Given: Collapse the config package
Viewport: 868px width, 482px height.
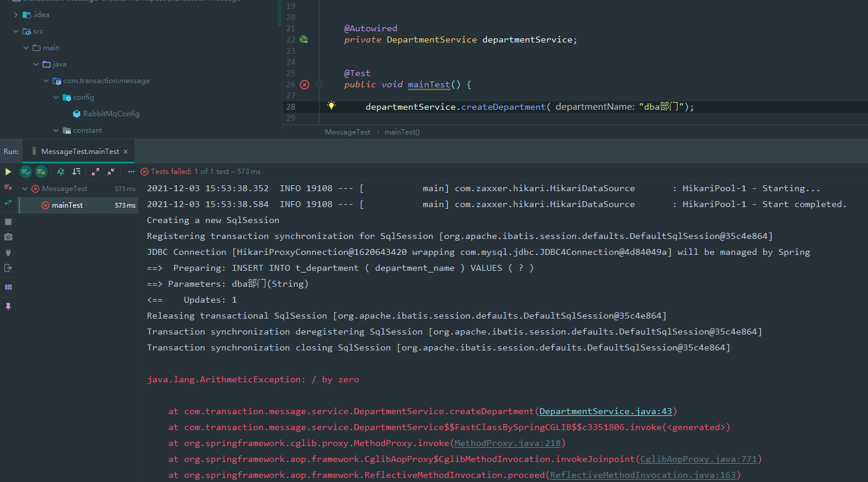Looking at the screenshot, I should (x=56, y=97).
